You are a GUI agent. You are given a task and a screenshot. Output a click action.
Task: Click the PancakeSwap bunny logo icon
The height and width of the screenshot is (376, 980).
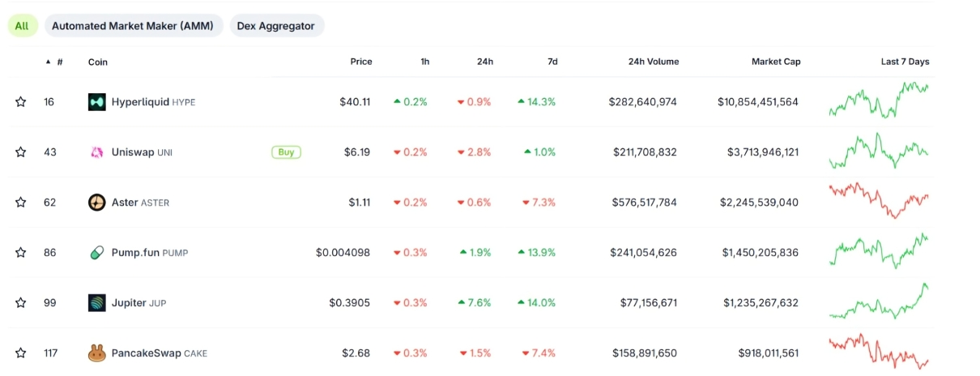(96, 353)
